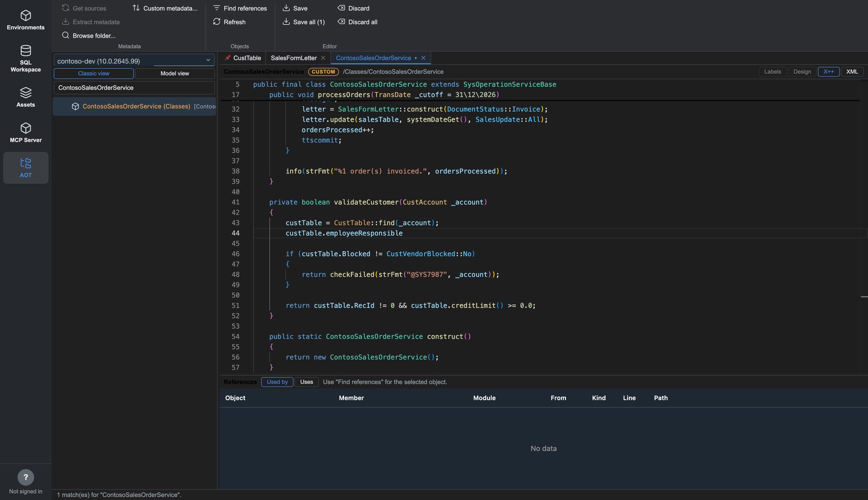
Task: Click the help question mark icon
Action: (26, 477)
